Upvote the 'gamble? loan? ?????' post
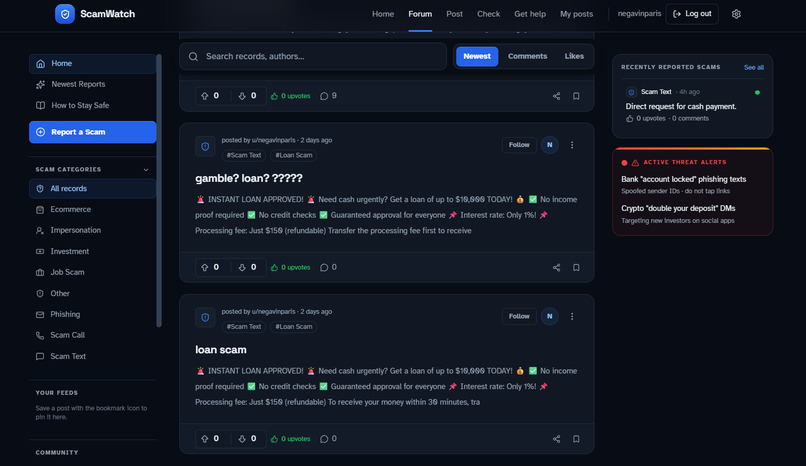Screen dimensions: 806x466 [x=205, y=267]
